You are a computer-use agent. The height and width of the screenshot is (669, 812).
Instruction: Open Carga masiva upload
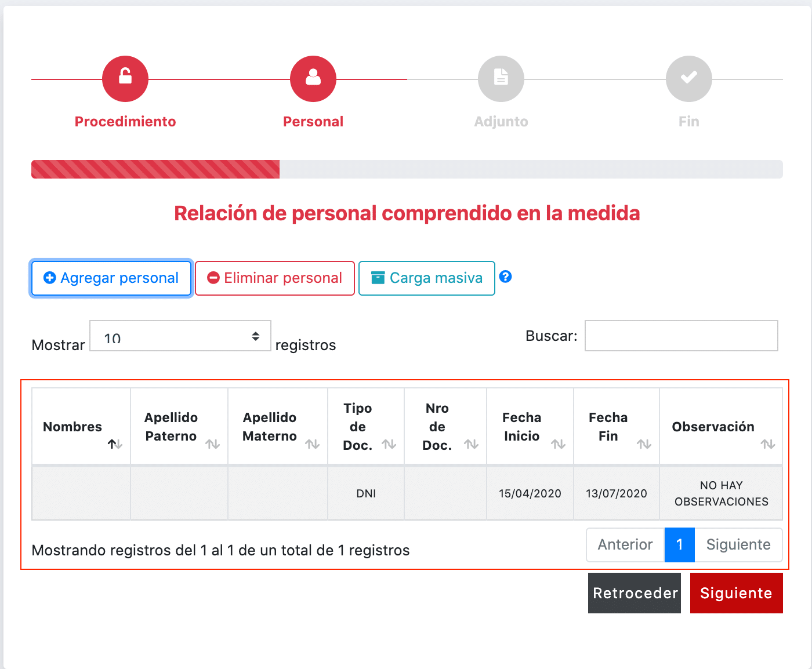[x=427, y=278]
